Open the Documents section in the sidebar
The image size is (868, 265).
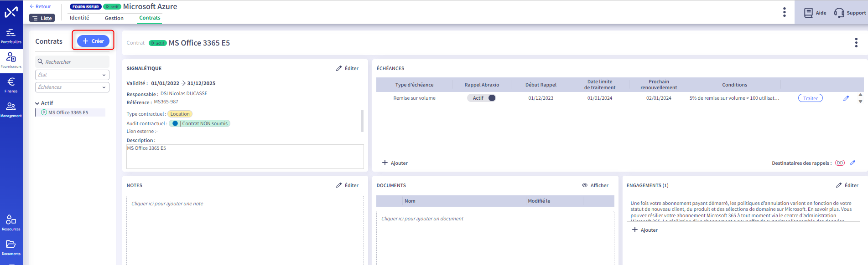tap(11, 247)
